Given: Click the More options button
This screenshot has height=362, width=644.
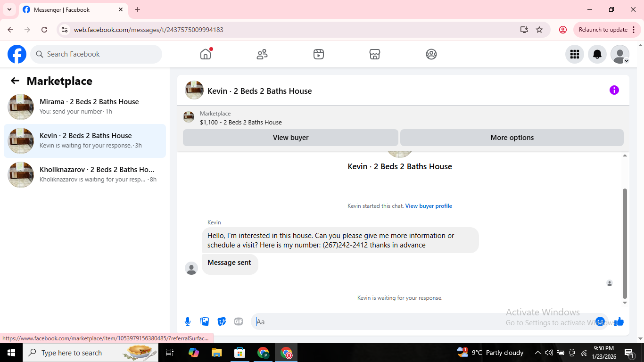Looking at the screenshot, I should point(512,138).
